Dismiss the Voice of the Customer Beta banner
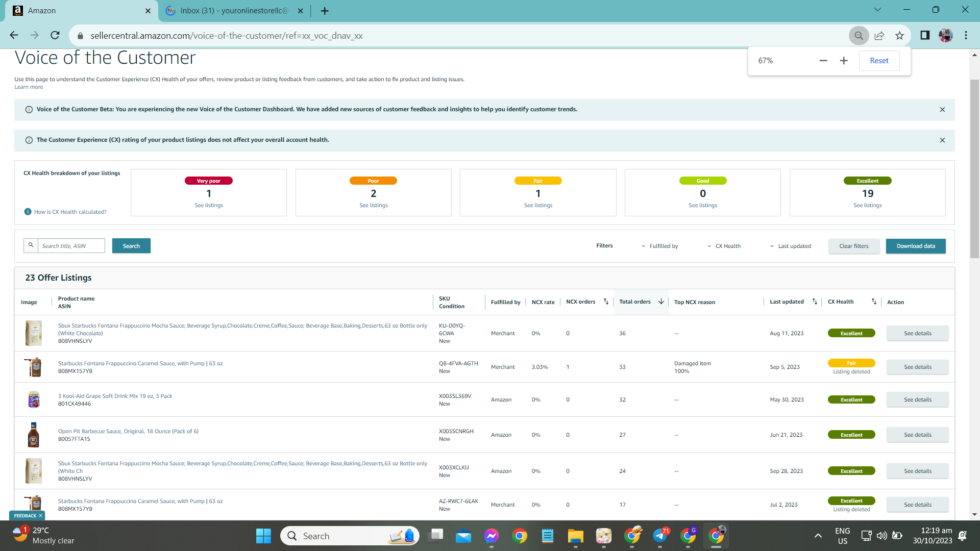 pos(942,110)
